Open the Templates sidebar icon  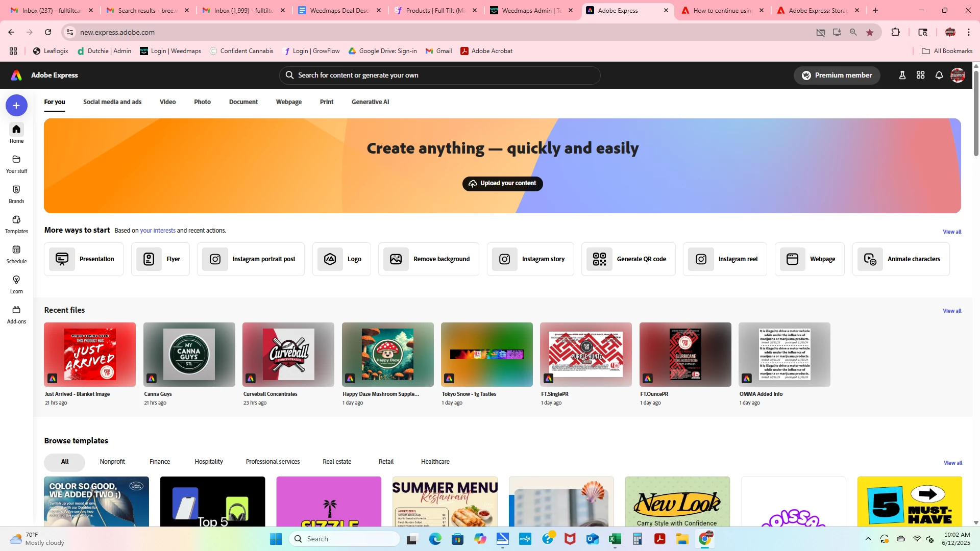pos(16,224)
